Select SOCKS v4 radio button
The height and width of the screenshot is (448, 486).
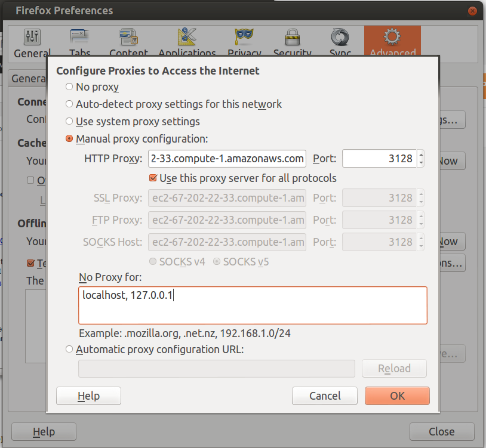pos(153,262)
